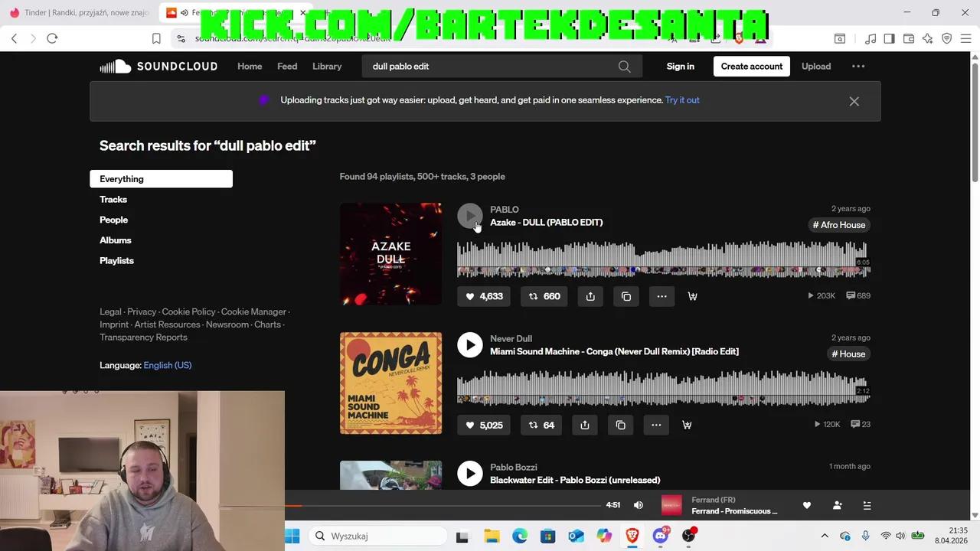The image size is (980, 551).
Task: Open the Next up queue
Action: click(x=867, y=505)
